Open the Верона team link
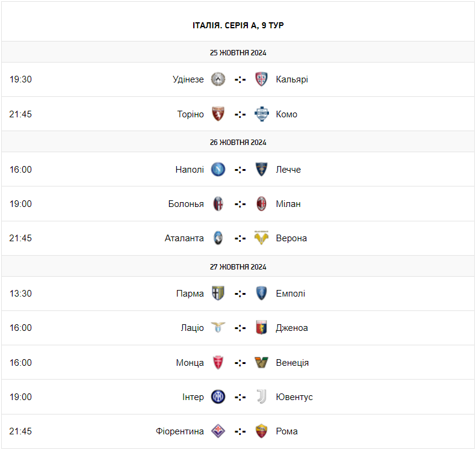The image size is (476, 450). pos(291,238)
